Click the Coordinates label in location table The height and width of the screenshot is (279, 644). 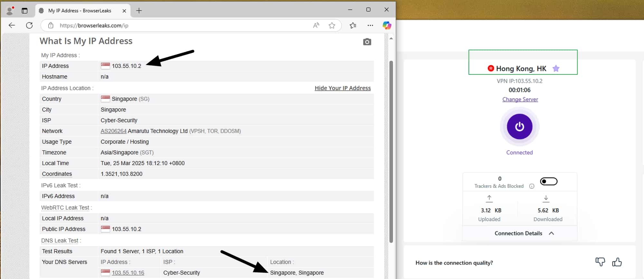pos(57,174)
